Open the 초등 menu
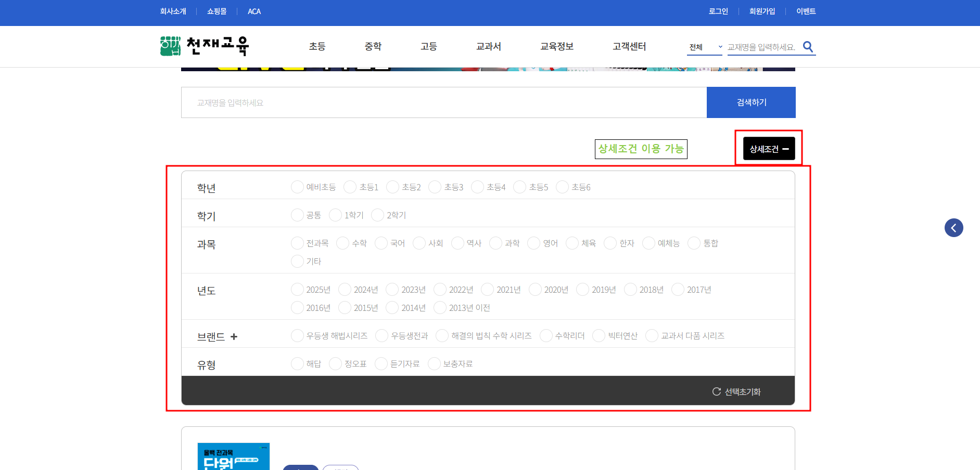Viewport: 980px width, 470px height. point(317,46)
